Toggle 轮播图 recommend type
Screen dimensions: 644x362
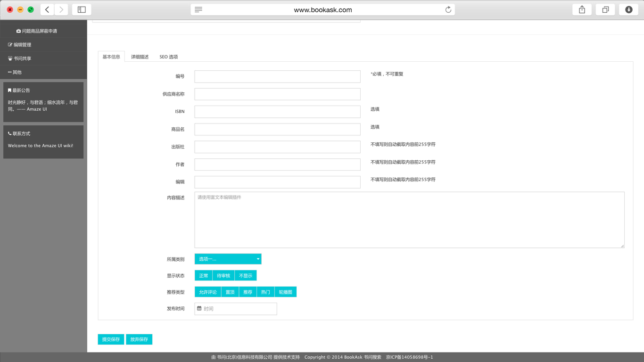[286, 292]
